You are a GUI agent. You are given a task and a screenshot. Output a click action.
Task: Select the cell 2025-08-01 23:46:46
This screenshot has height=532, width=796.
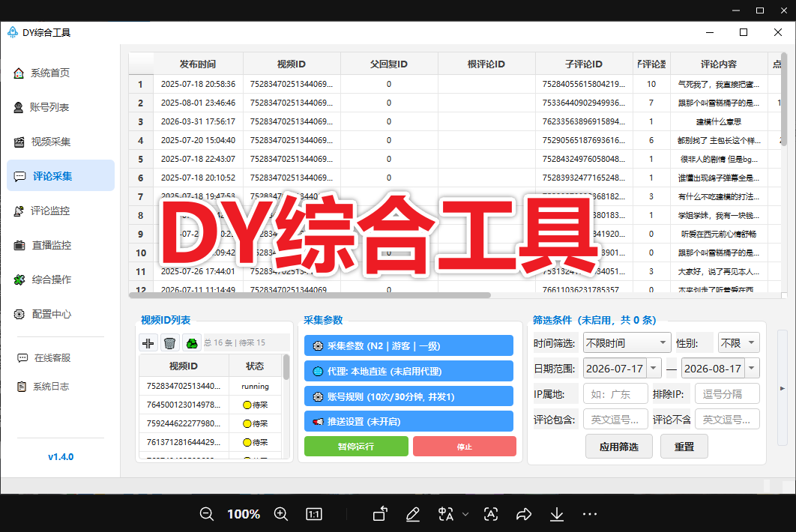point(198,103)
